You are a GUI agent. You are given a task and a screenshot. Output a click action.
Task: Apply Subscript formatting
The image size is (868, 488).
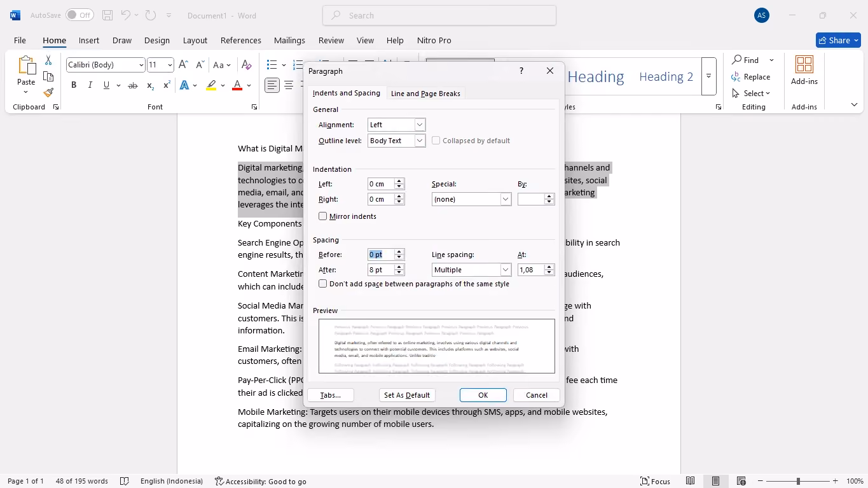[151, 85]
